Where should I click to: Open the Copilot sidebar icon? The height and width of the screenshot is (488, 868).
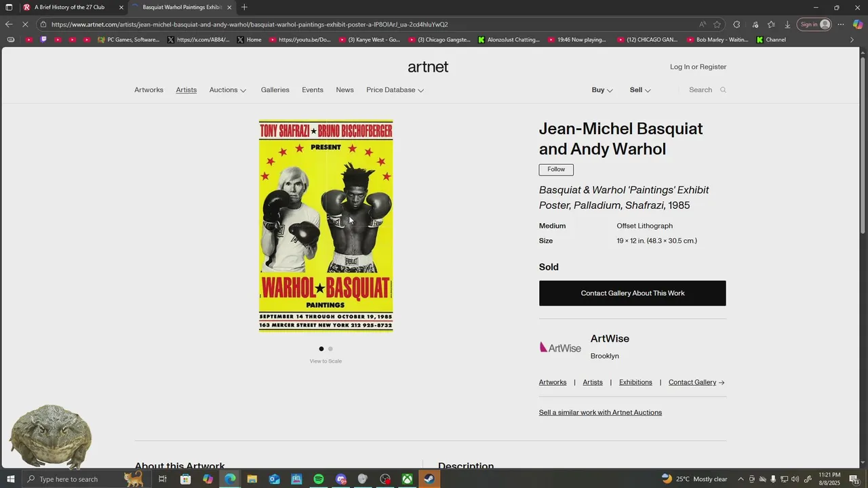(x=858, y=24)
